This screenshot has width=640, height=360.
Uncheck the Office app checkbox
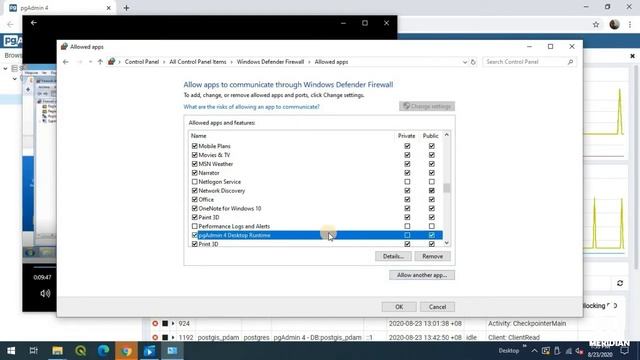click(x=194, y=200)
